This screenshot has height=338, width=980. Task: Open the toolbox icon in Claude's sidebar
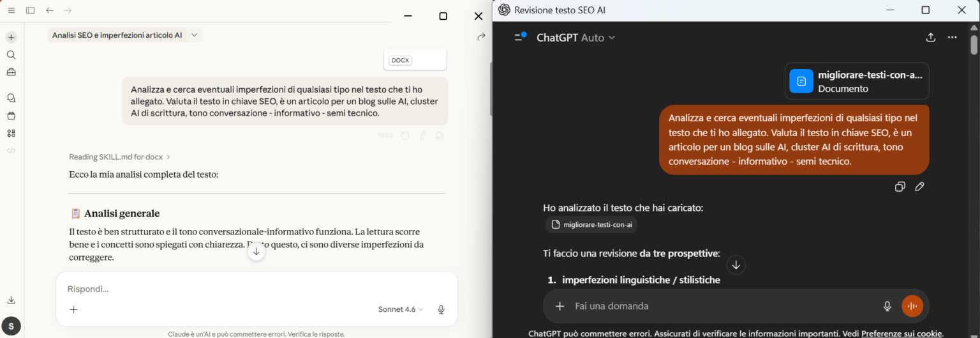[11, 72]
